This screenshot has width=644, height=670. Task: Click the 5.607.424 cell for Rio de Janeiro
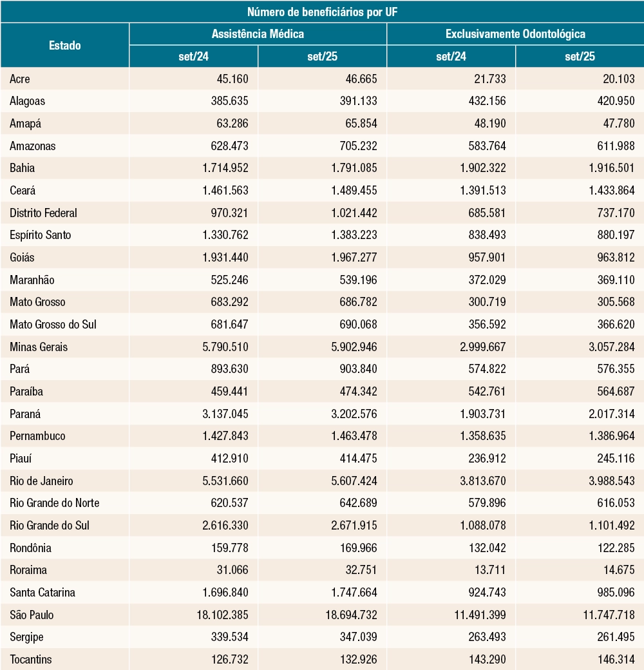[354, 481]
